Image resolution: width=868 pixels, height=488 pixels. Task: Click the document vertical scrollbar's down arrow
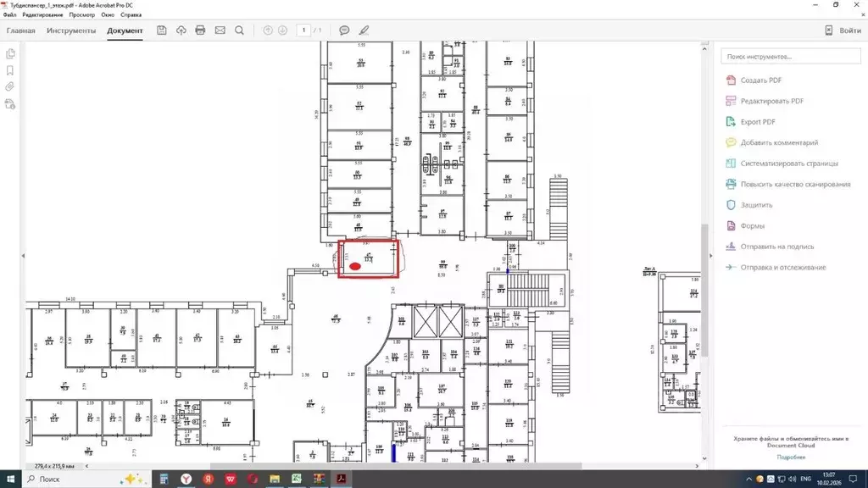704,458
